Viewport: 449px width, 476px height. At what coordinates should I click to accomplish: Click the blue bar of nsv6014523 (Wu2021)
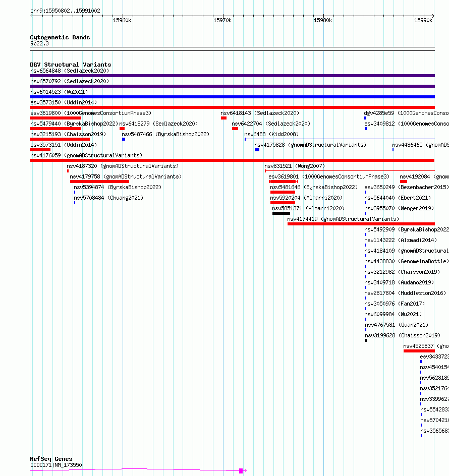coord(233,97)
